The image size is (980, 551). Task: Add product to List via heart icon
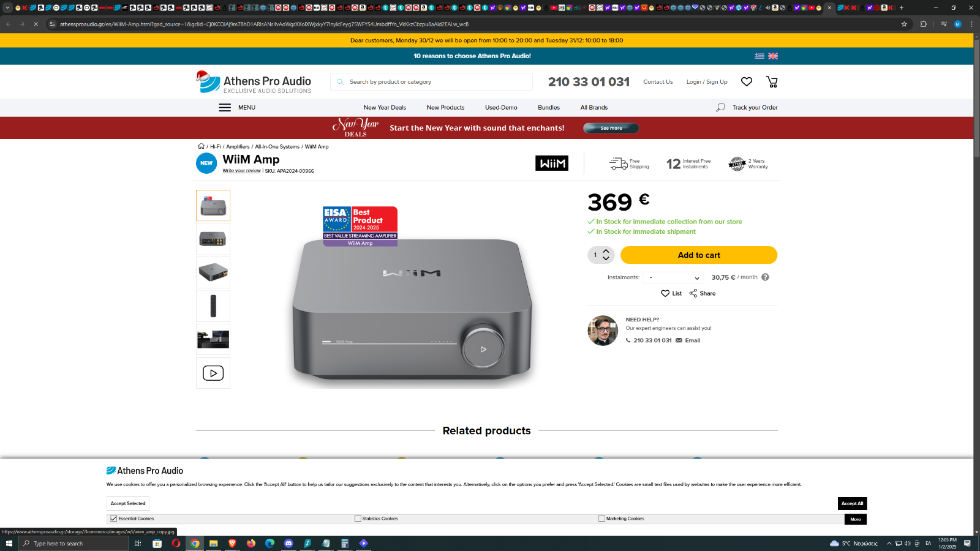[665, 293]
